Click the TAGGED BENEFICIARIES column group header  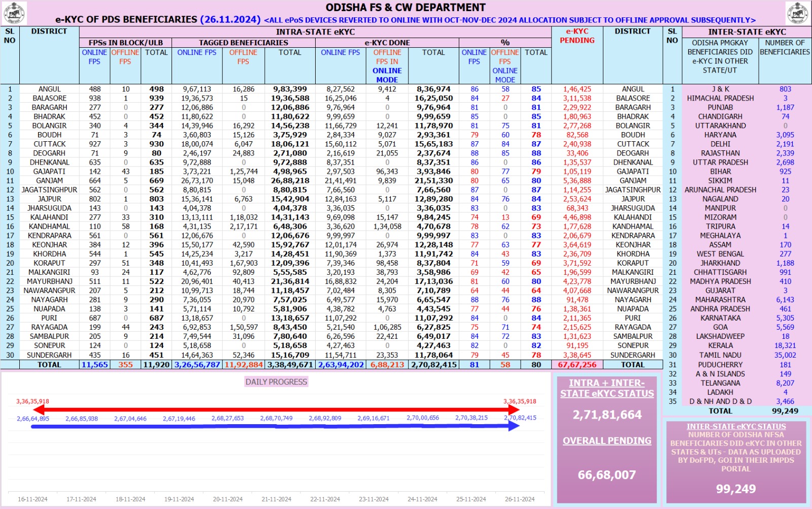point(243,43)
